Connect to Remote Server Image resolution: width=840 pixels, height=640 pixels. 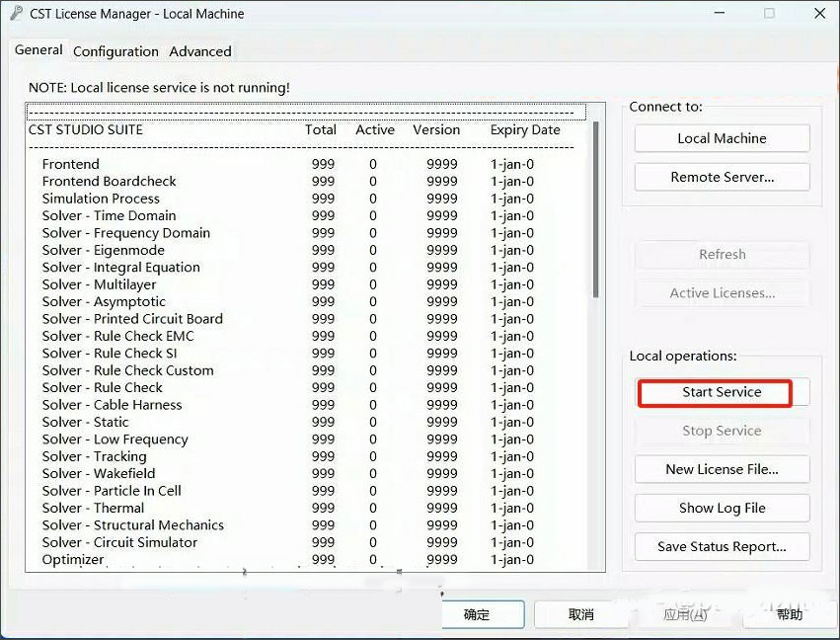[x=722, y=177]
